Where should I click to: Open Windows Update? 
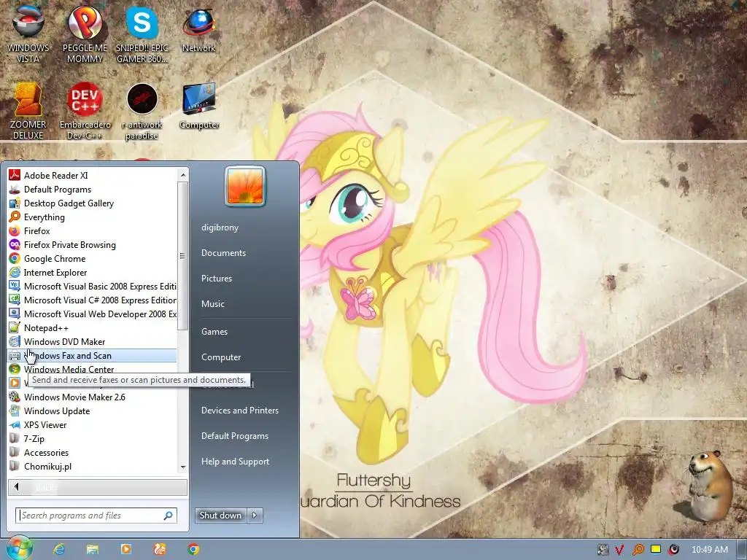click(x=91, y=411)
